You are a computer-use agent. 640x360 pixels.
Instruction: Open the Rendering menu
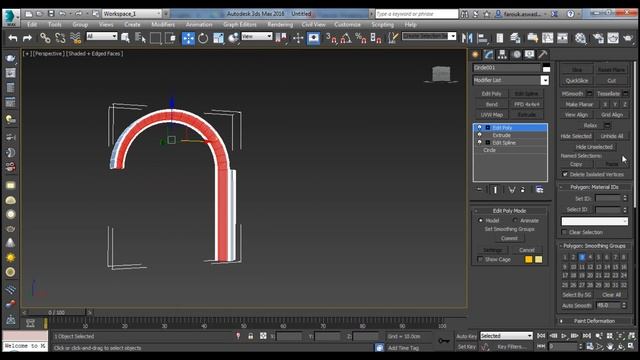[280, 24]
